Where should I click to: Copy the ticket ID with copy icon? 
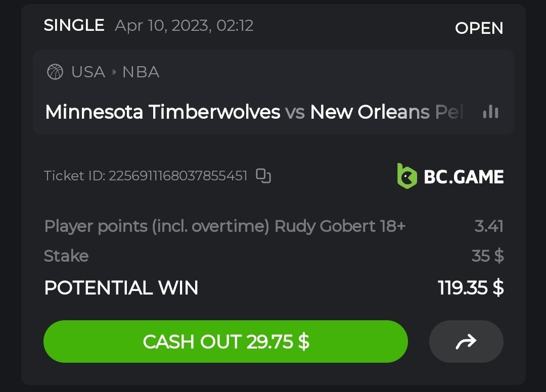click(263, 176)
